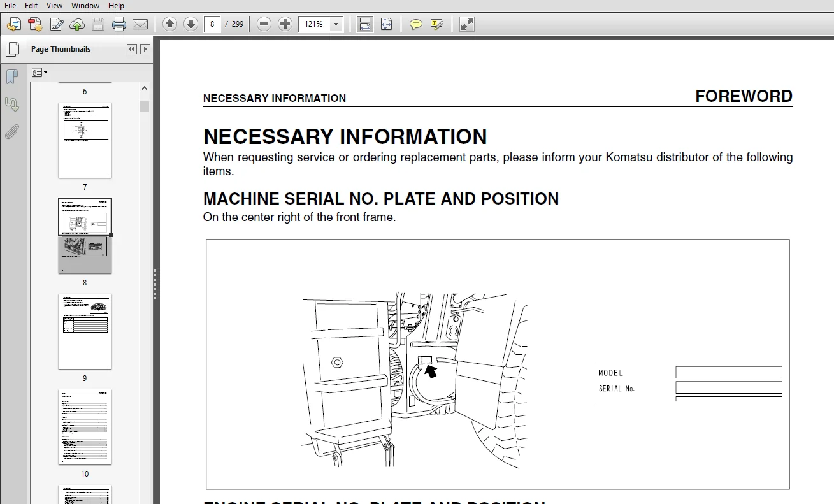Go to next page with down arrow
This screenshot has height=504, width=834.
[x=191, y=24]
